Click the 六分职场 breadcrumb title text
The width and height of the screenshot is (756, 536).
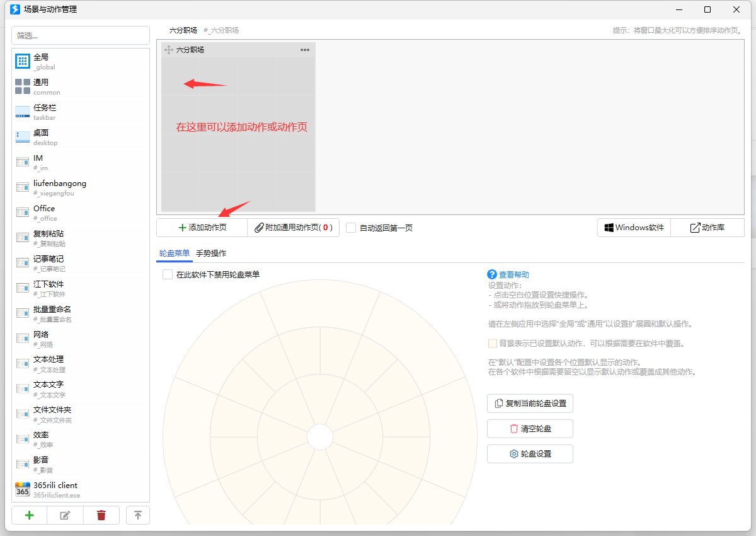(x=183, y=30)
